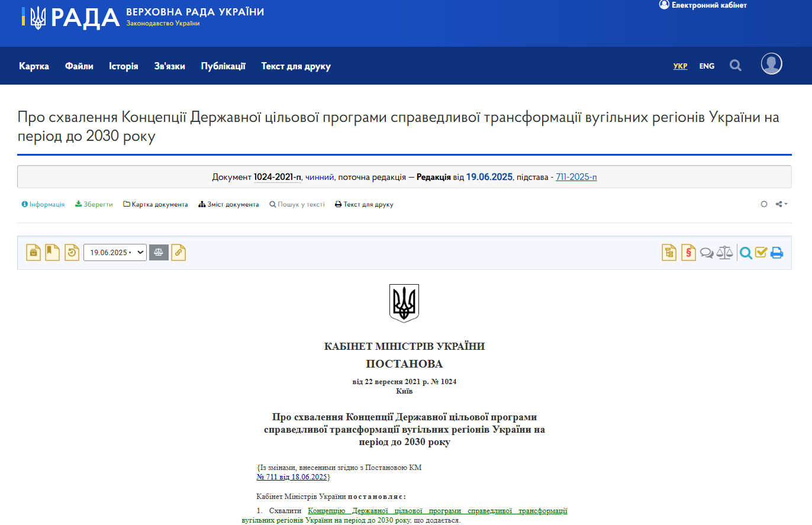Image resolution: width=812 pixels, height=525 pixels.
Task: Open the Історія menu item
Action: 124,66
